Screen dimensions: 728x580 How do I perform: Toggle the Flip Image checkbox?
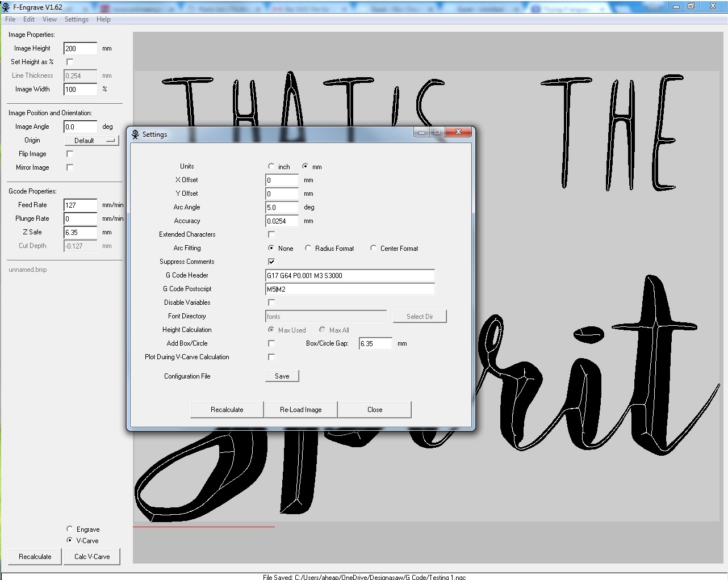click(x=70, y=154)
